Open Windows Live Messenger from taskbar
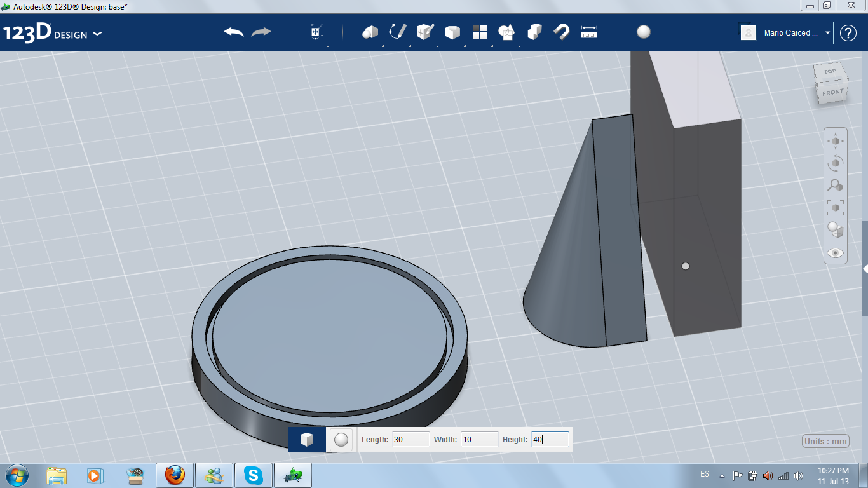This screenshot has height=488, width=868. (x=214, y=475)
